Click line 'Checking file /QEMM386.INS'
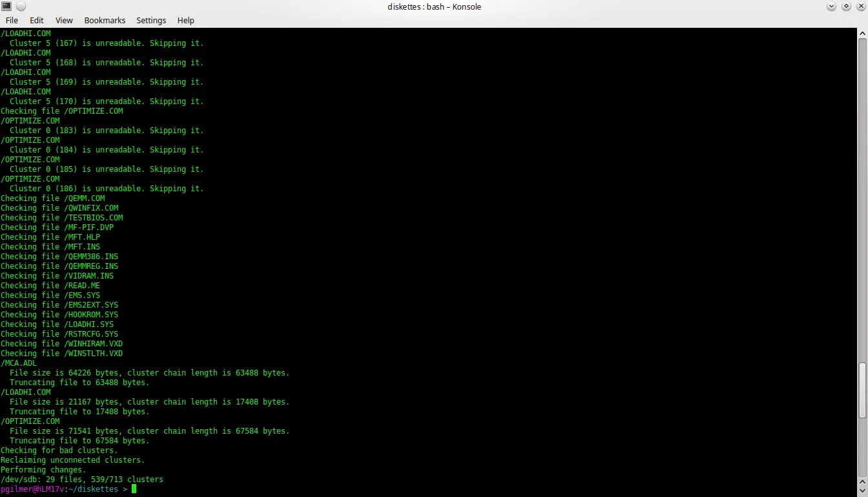 tap(59, 257)
